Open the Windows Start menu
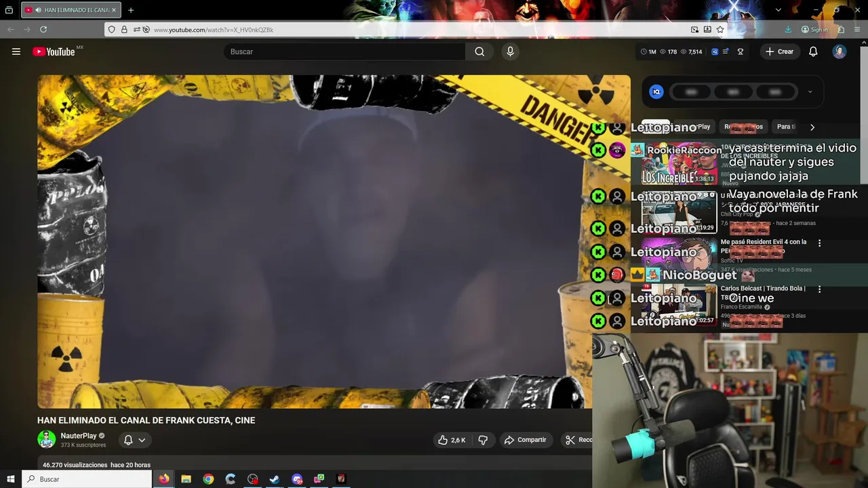This screenshot has width=868, height=488. [11, 479]
